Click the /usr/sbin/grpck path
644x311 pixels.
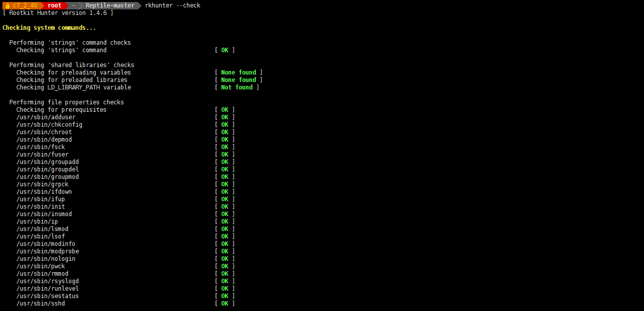[42, 184]
